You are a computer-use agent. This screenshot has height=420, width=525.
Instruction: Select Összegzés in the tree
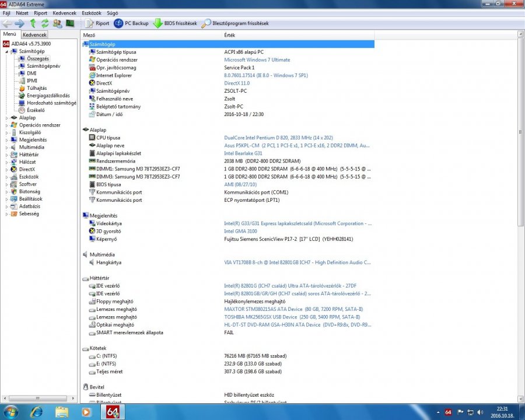38,58
